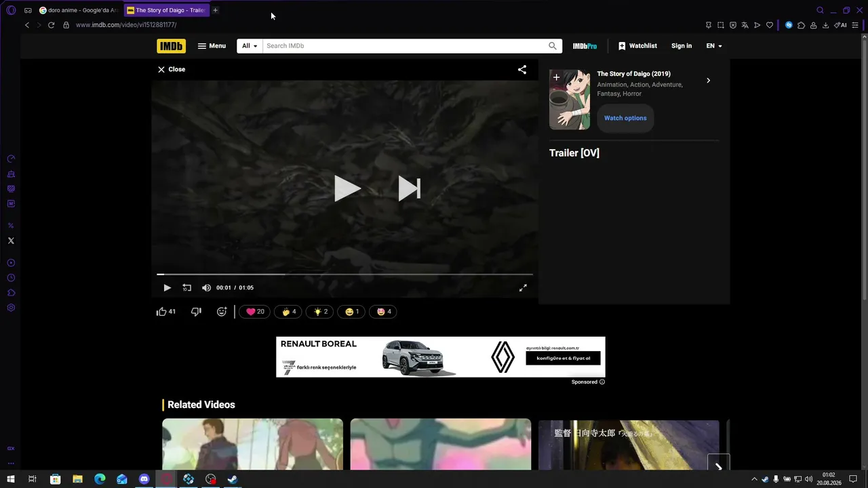Expand title details with the chevron arrow

coord(708,81)
